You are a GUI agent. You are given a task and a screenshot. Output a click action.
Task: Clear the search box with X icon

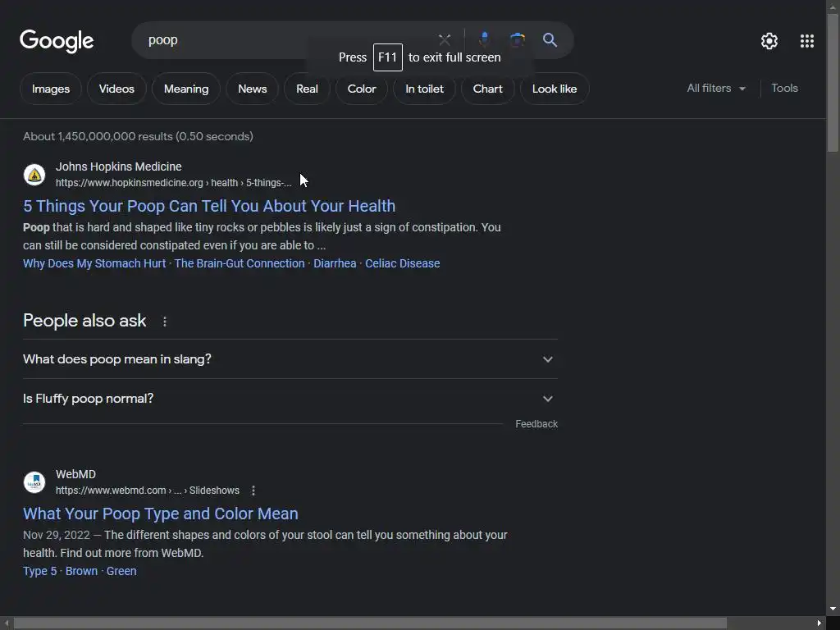[444, 39]
